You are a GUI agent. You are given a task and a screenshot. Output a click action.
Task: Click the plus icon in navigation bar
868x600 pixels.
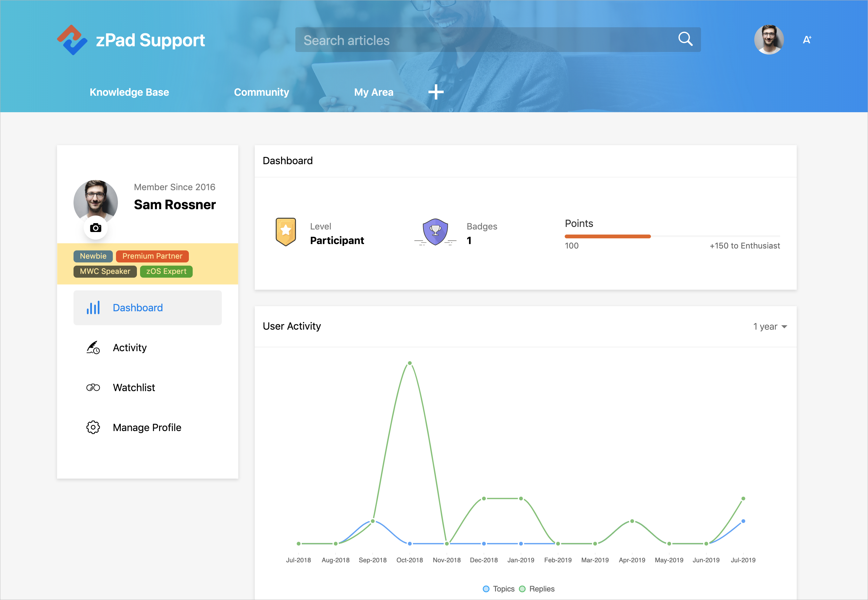436,92
